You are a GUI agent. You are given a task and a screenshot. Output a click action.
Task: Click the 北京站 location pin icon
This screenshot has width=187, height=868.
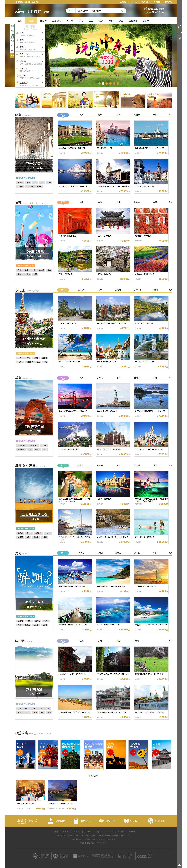point(45,12)
